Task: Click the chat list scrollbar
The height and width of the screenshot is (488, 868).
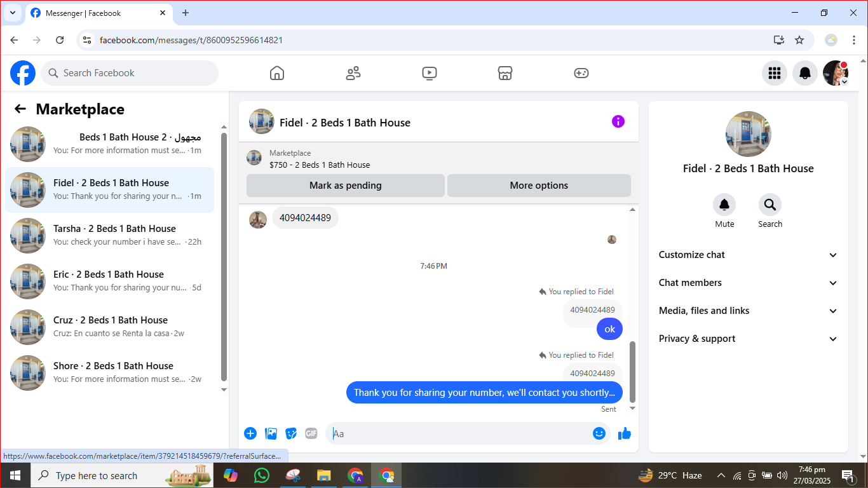Action: [224, 256]
